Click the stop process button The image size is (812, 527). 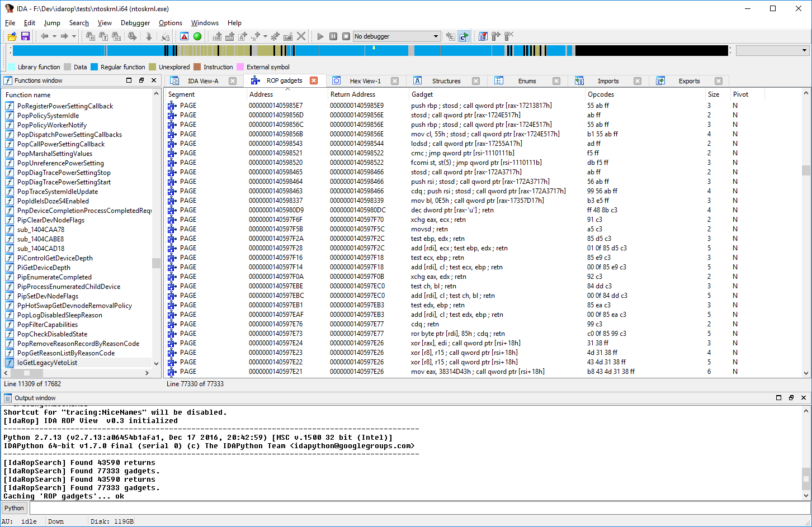346,36
